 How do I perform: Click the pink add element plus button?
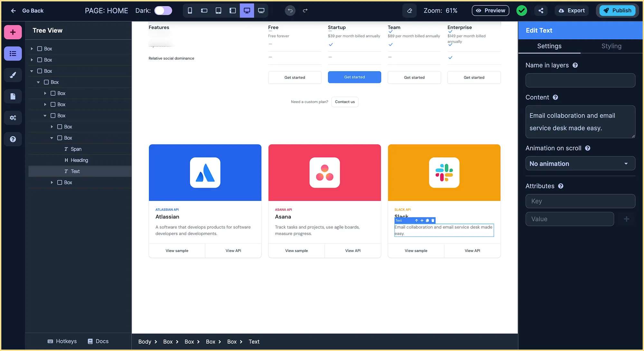(x=13, y=32)
